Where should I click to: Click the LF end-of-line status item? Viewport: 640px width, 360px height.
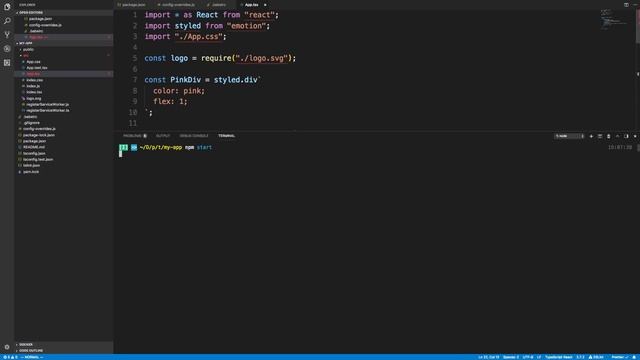[539, 357]
